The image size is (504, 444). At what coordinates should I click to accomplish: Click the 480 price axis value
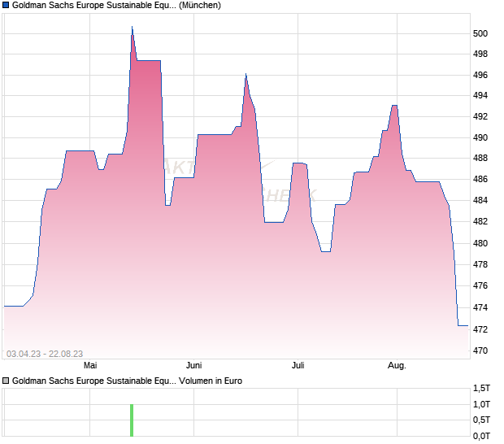(480, 243)
